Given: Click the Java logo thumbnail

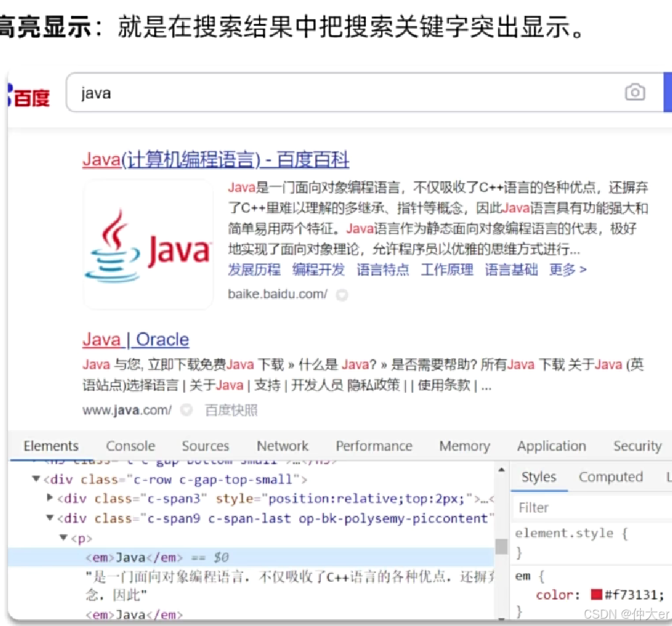Looking at the screenshot, I should 147,244.
